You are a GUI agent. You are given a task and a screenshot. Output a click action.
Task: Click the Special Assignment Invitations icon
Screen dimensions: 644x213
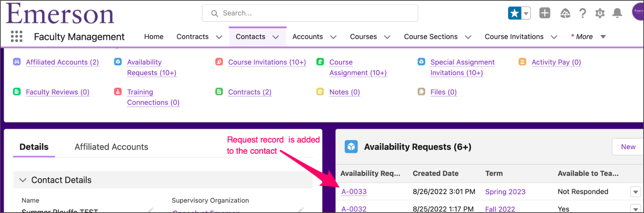421,62
